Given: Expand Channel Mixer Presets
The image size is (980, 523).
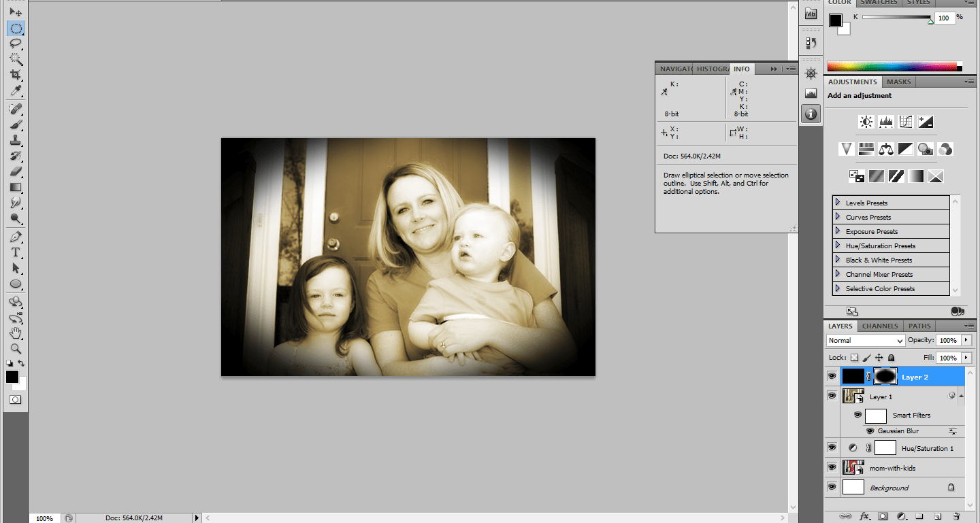Looking at the screenshot, I should 838,274.
